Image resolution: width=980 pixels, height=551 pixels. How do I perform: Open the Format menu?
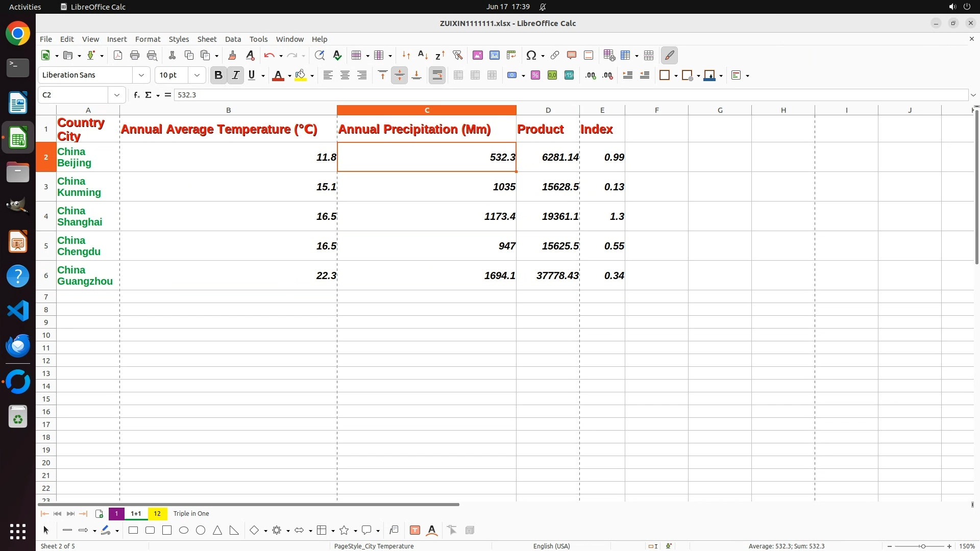148,39
